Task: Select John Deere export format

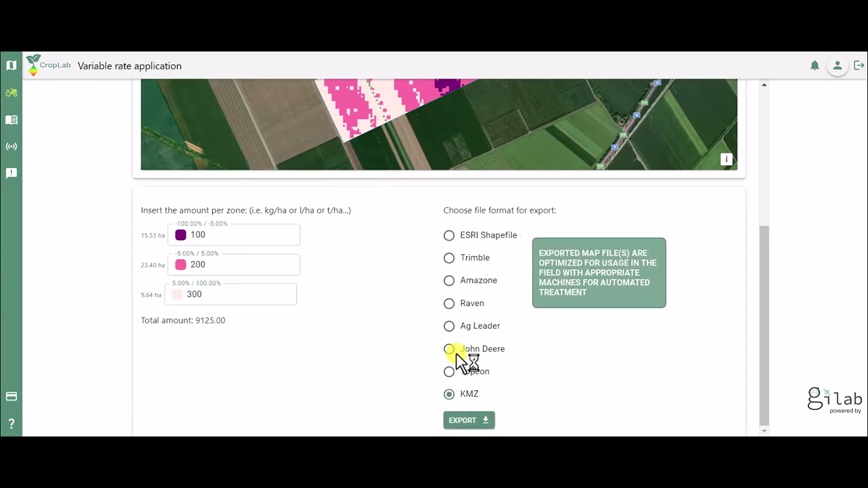Action: click(x=449, y=349)
